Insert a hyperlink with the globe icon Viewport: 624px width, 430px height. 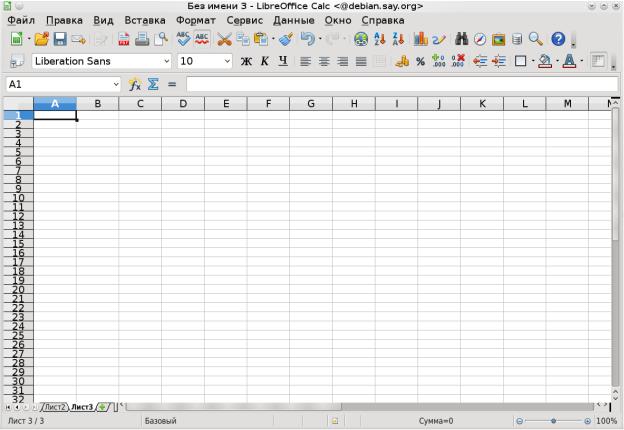(361, 39)
